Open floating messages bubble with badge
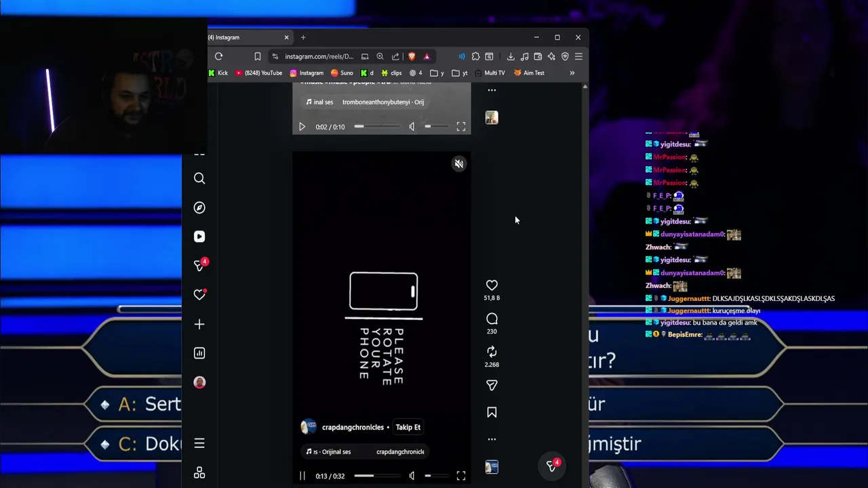Viewport: 868px width, 488px height. (552, 466)
